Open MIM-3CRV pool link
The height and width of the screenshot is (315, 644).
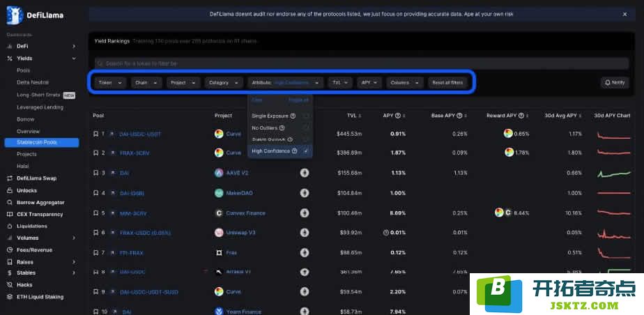[x=133, y=213]
